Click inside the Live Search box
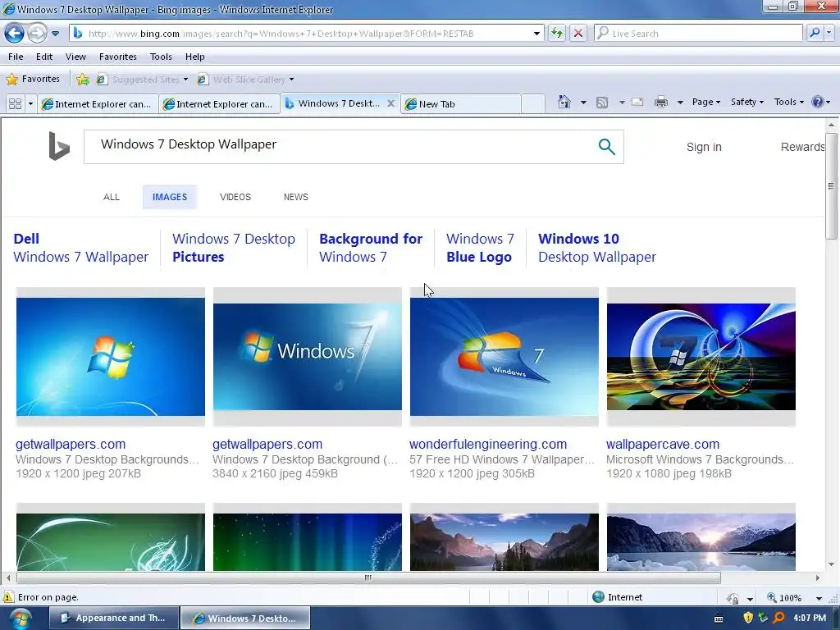 click(x=699, y=33)
